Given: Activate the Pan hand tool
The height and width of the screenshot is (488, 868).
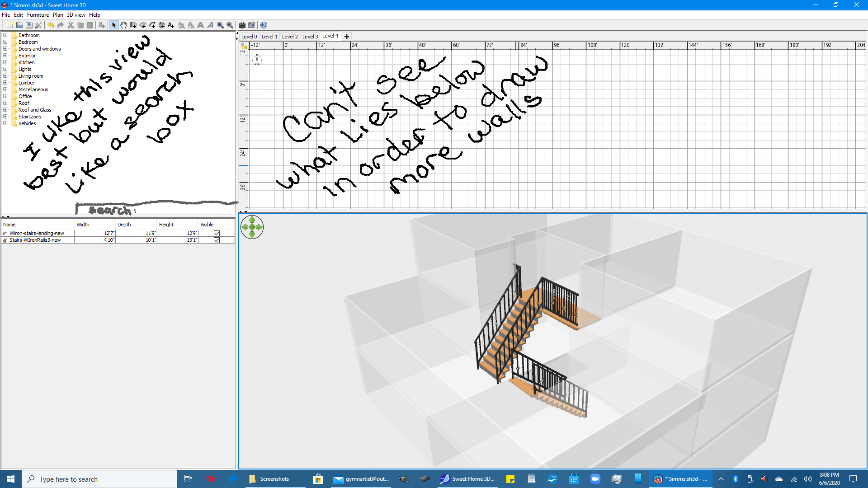Looking at the screenshot, I should (123, 25).
